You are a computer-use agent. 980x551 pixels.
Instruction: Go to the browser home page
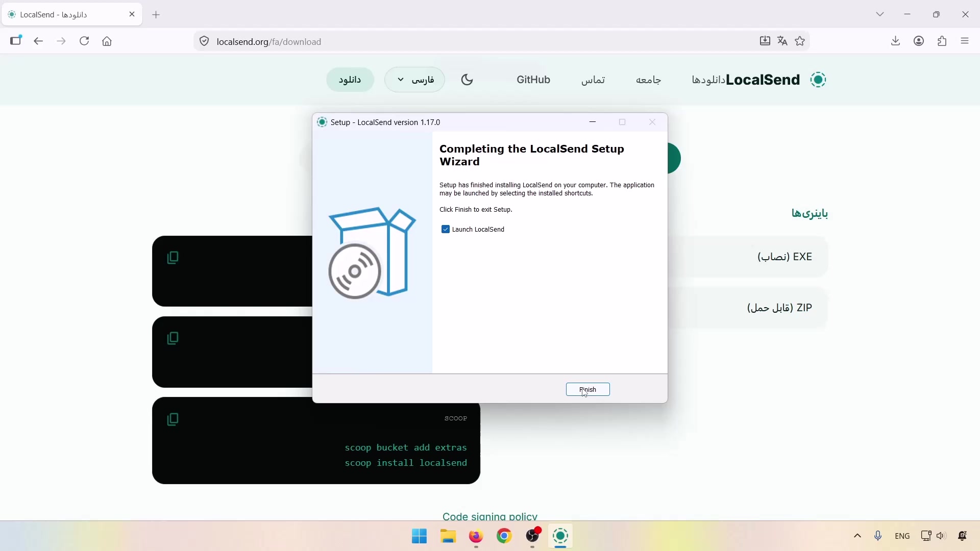tap(107, 41)
